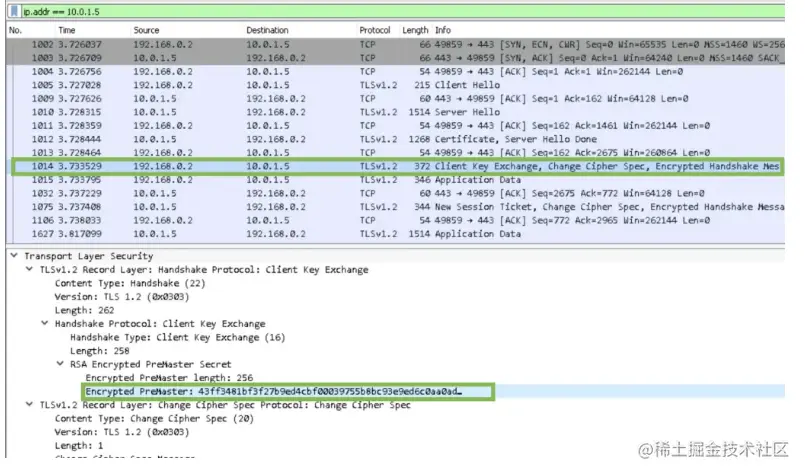Select the Length: 258 field
Screen dimensions: 805x475
(100, 351)
